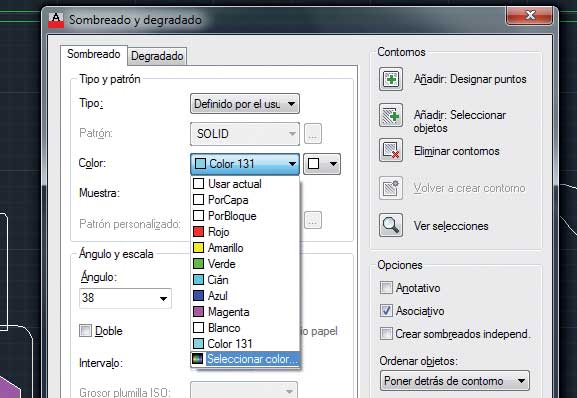The height and width of the screenshot is (398, 577).
Task: Open the background color swatch dropdown
Action: click(322, 164)
